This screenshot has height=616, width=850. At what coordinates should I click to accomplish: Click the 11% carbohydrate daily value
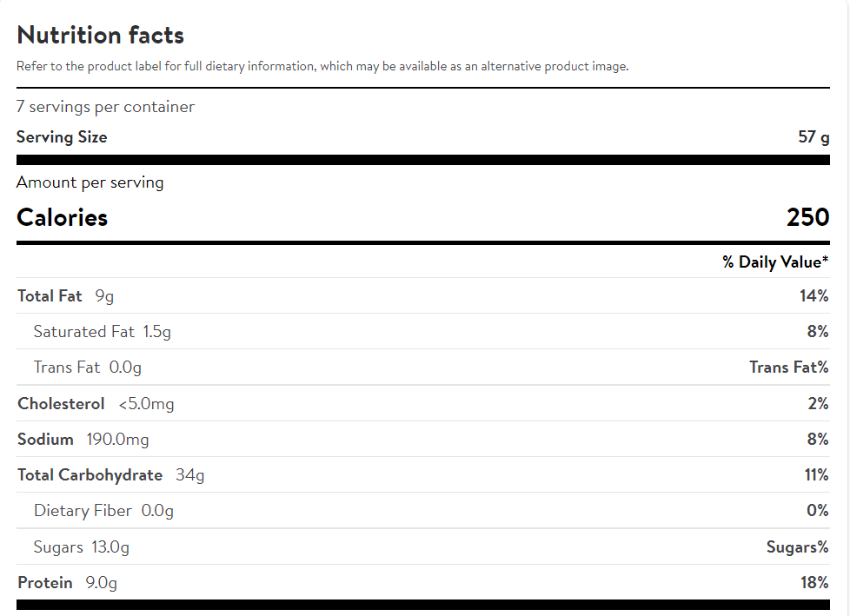click(816, 475)
